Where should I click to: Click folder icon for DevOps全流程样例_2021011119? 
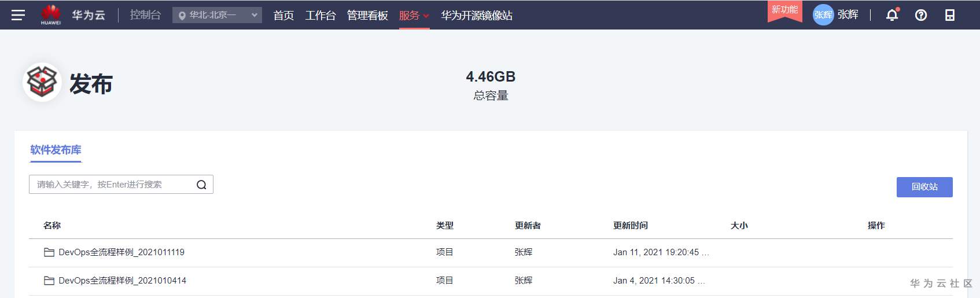point(49,252)
